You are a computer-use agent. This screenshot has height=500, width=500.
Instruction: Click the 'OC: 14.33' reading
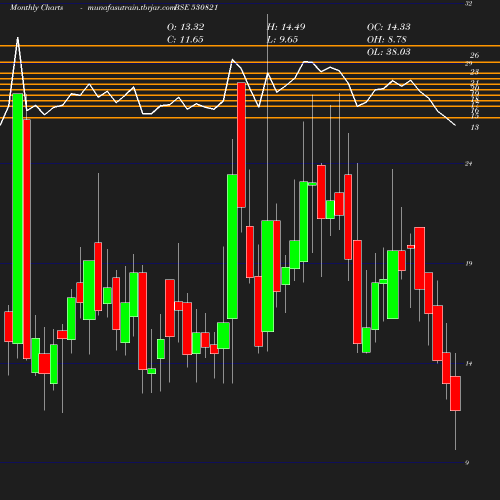[389, 27]
